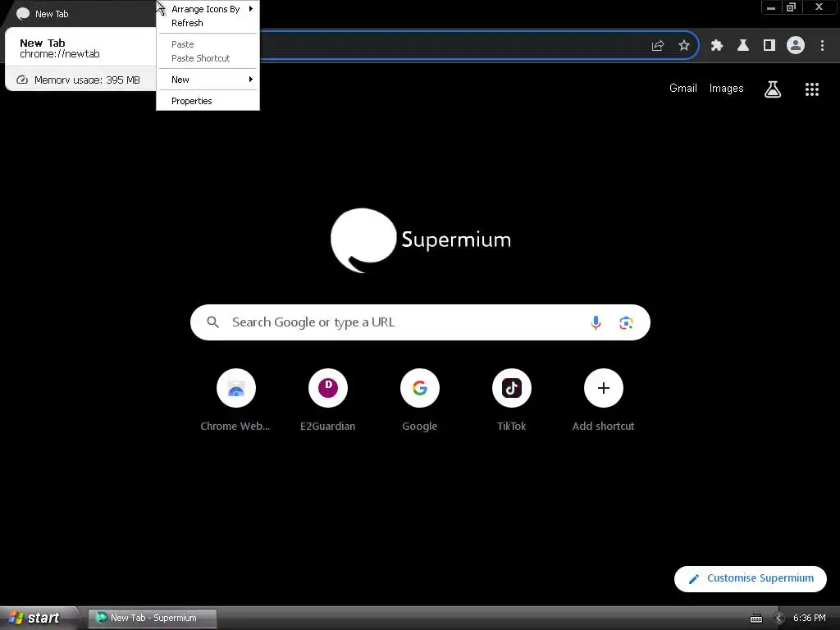Image resolution: width=840 pixels, height=630 pixels.
Task: Expand hidden tray icons arrow
Action: click(x=779, y=619)
